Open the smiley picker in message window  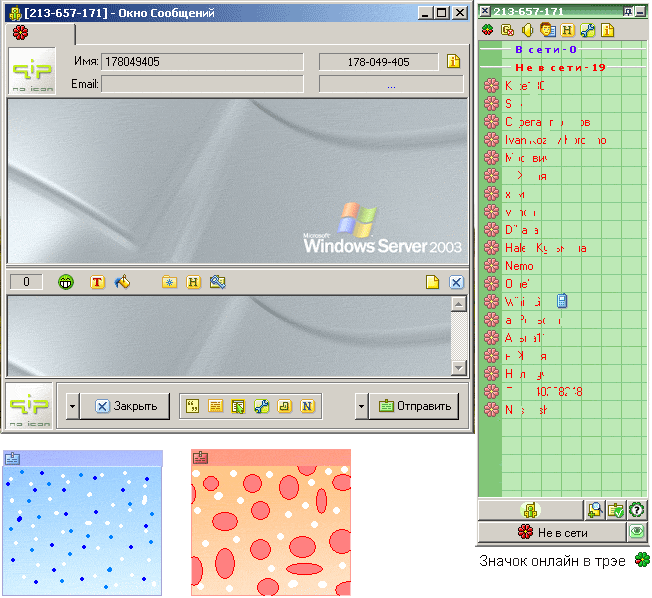click(66, 282)
